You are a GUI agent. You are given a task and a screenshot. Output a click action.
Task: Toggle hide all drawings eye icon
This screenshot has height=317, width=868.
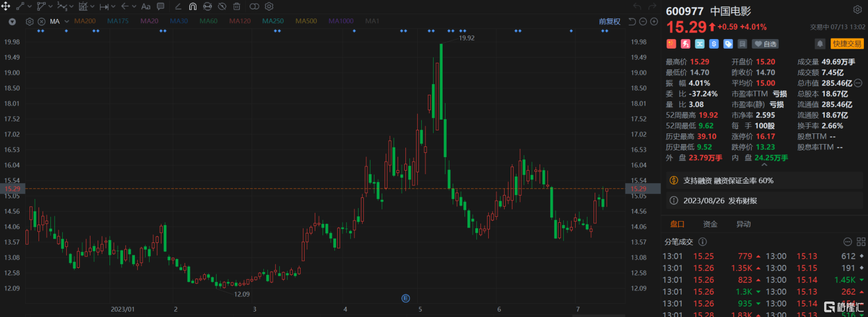point(222,7)
